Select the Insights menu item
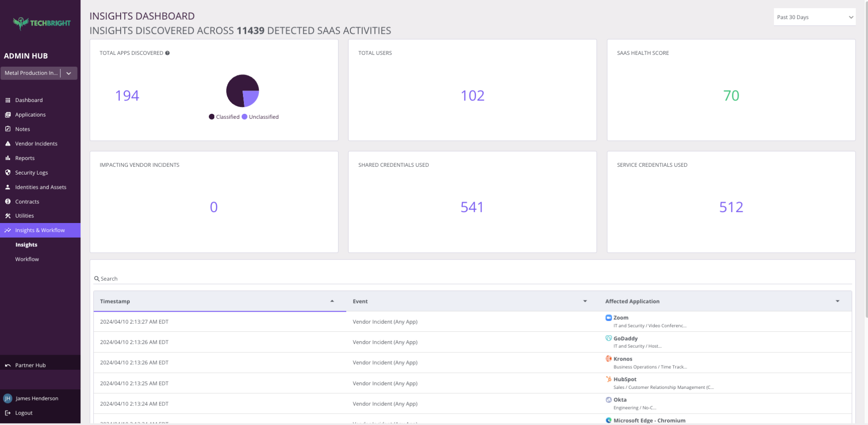Viewport: 868px width, 425px height. [x=26, y=244]
